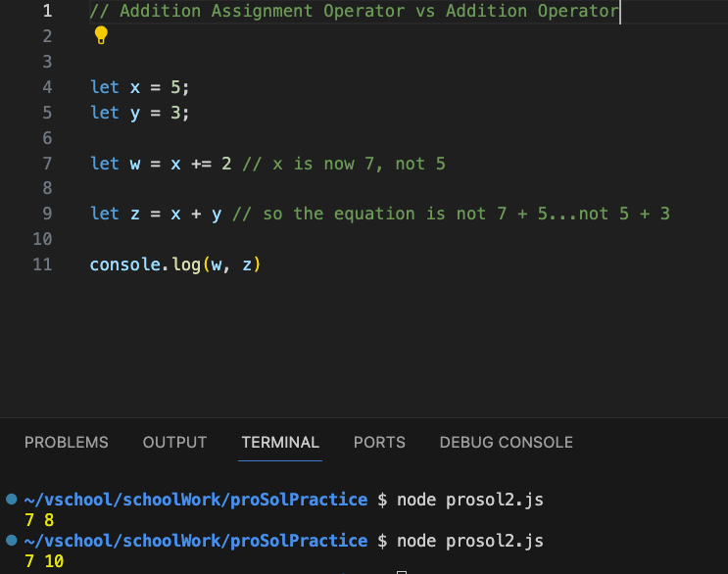Click line number 7 in the gutter

(47, 164)
